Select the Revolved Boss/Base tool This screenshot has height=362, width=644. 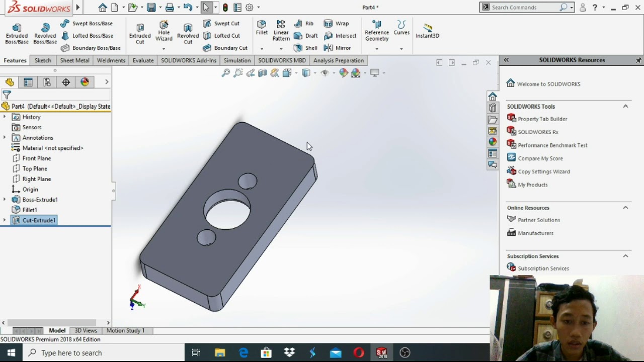(x=45, y=34)
